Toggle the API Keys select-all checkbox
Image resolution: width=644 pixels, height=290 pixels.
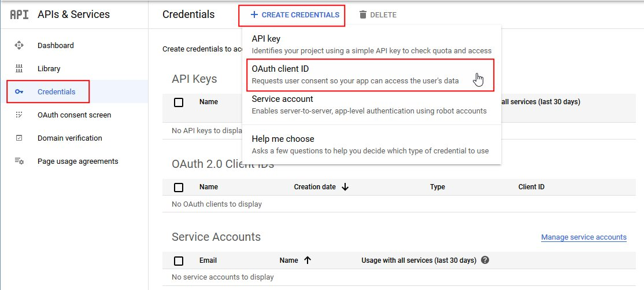[x=179, y=102]
